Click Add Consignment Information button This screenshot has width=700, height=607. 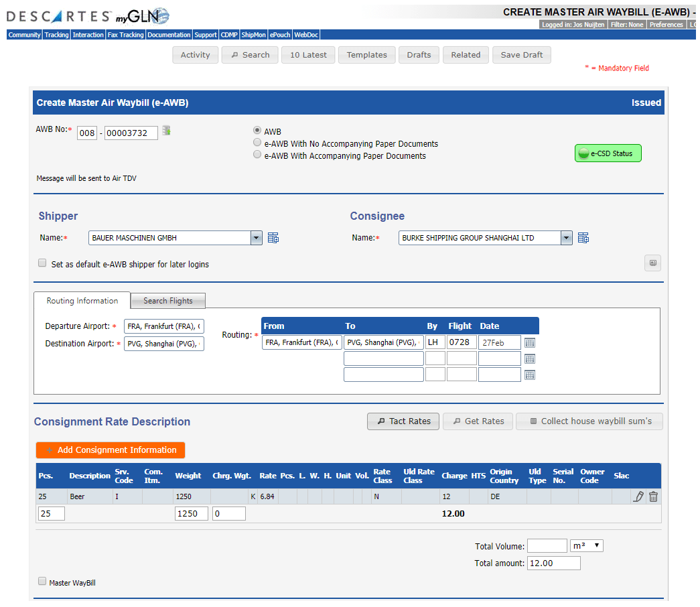111,450
